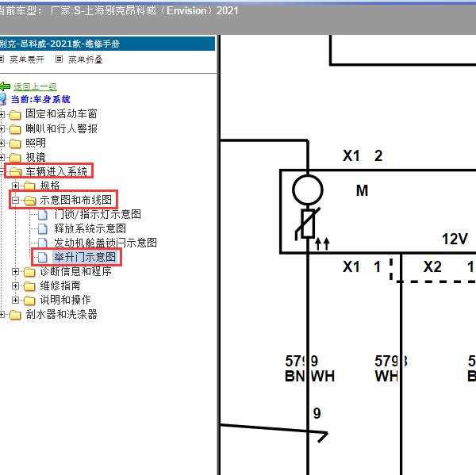Expand the 诊断信息和程序 folder
The image size is (476, 475).
(15, 271)
